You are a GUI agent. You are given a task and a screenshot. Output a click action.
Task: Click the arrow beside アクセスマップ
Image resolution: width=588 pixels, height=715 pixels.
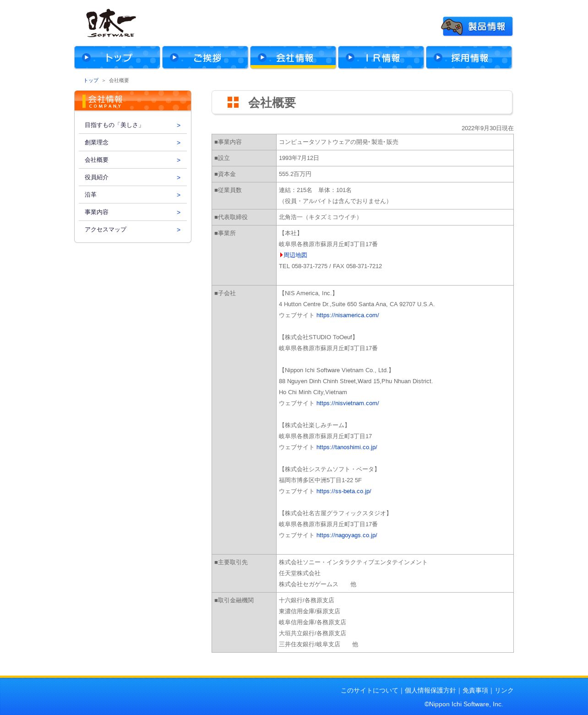pyautogui.click(x=179, y=230)
